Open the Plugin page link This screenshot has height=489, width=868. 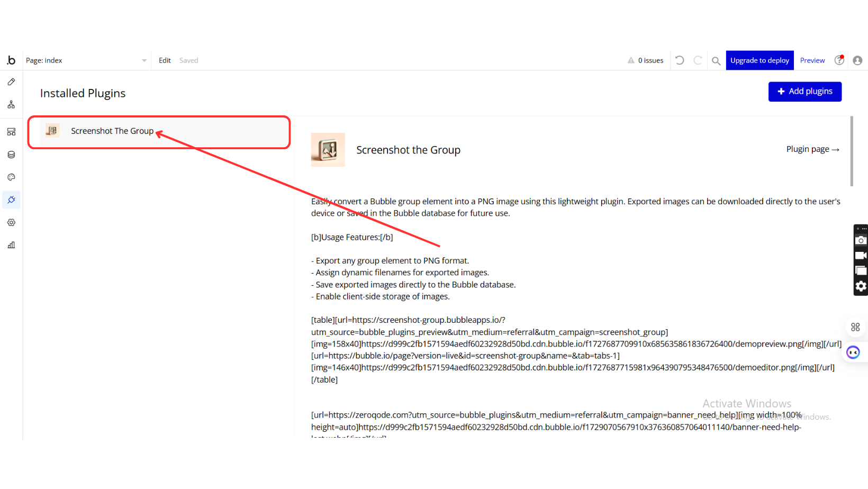[813, 149]
